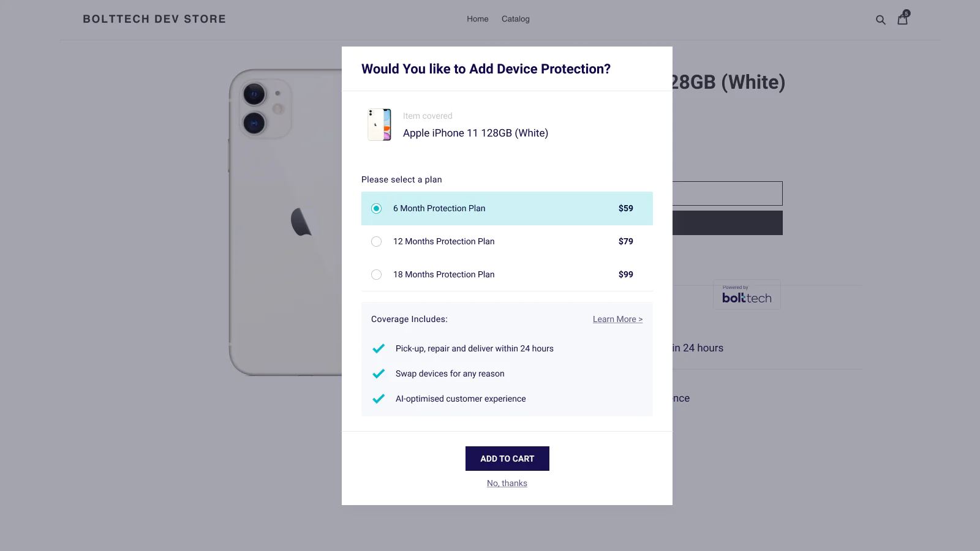The width and height of the screenshot is (980, 551).
Task: Click the BOLTTECH DEV STORE title
Action: tap(154, 19)
